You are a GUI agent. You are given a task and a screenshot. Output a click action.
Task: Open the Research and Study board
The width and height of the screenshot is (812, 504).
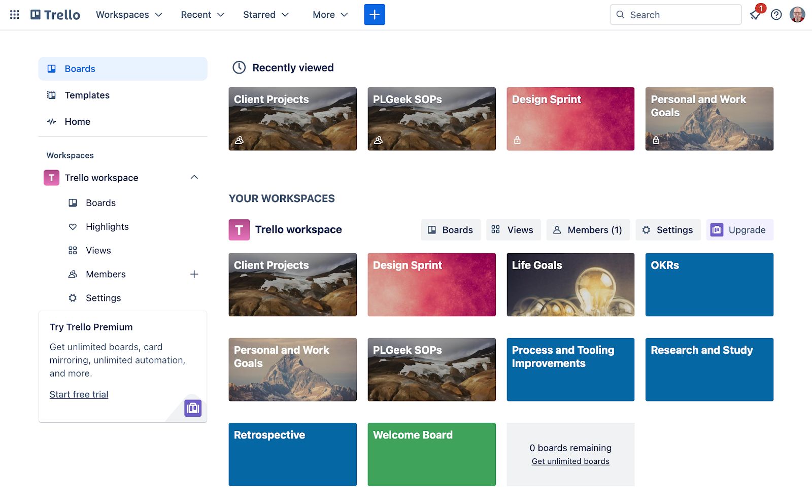709,369
